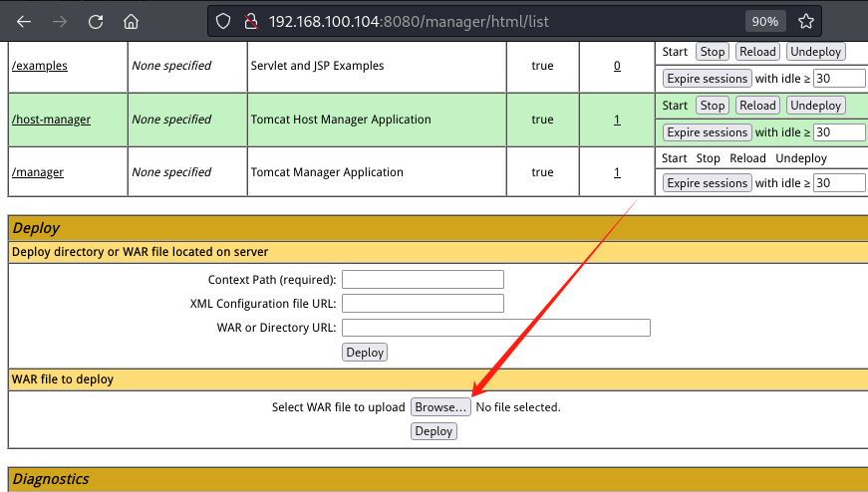Image resolution: width=868 pixels, height=492 pixels.
Task: Reset the 90% zoom level indicator
Action: point(765,21)
